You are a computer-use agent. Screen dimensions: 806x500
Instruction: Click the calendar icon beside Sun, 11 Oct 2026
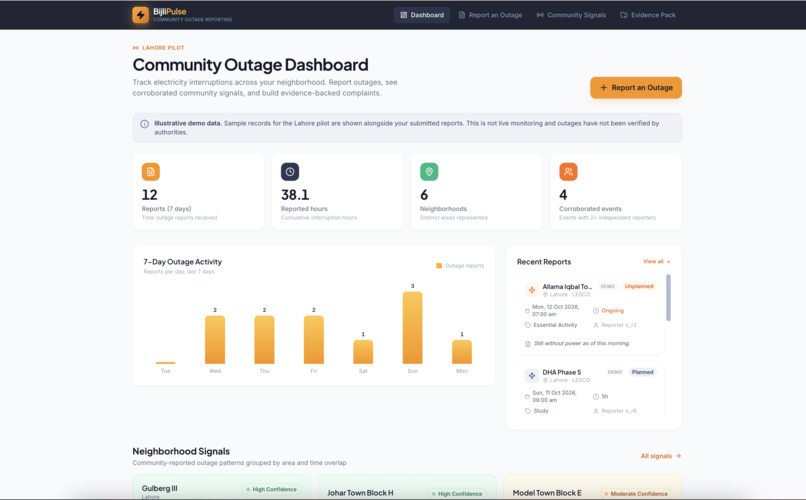tap(527, 397)
